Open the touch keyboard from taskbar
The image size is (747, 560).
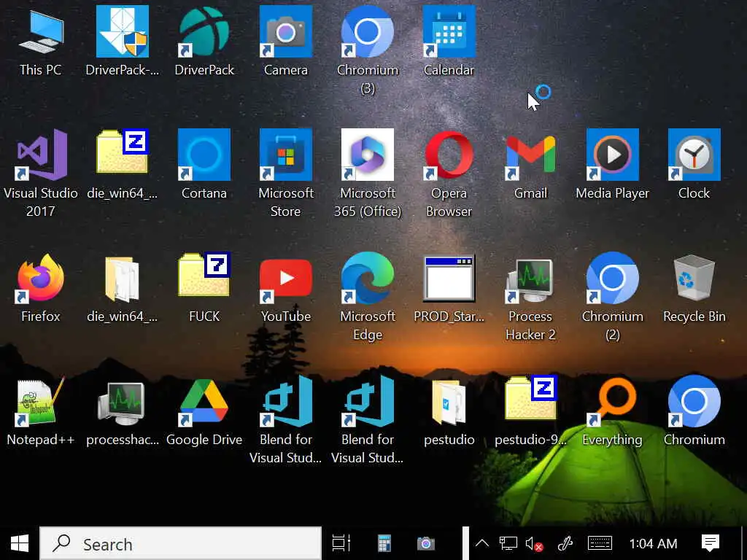point(600,543)
